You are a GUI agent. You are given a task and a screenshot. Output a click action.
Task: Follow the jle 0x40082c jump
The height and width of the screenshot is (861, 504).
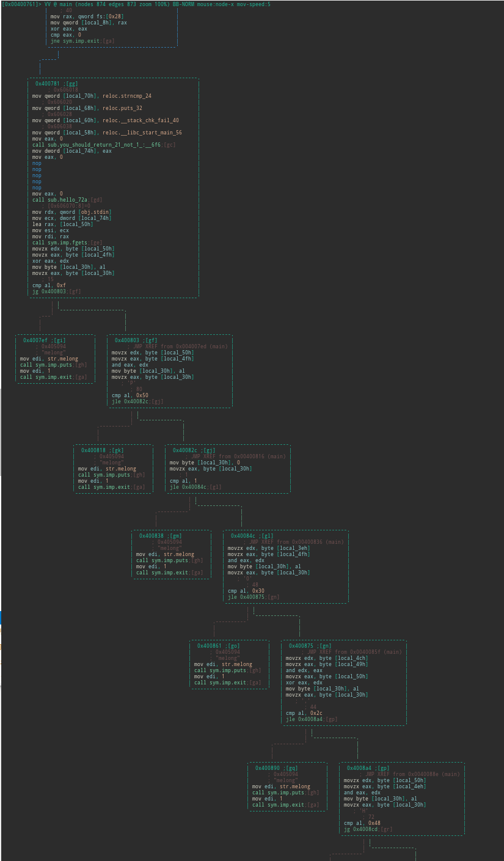tap(137, 401)
